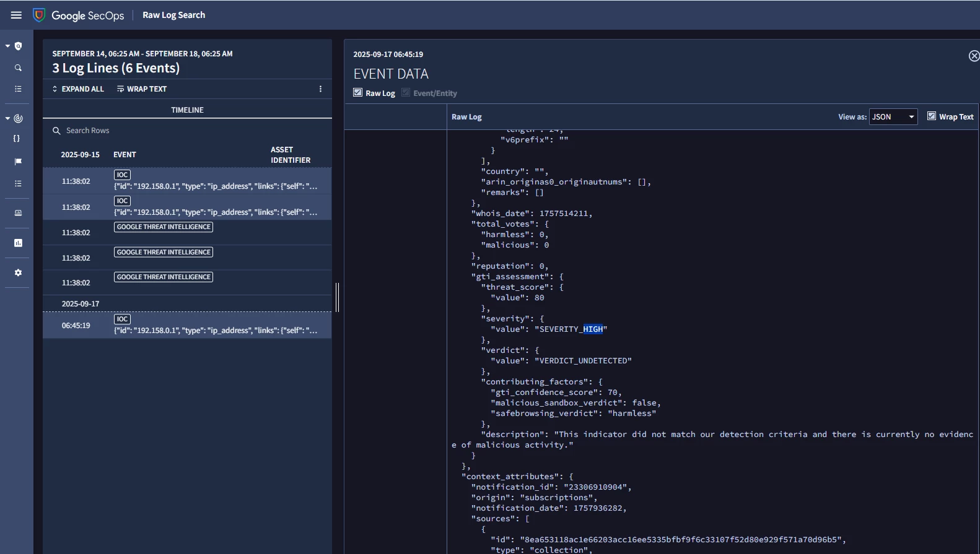The width and height of the screenshot is (980, 554).
Task: Select third Google Threat Intelligence event
Action: pyautogui.click(x=187, y=282)
